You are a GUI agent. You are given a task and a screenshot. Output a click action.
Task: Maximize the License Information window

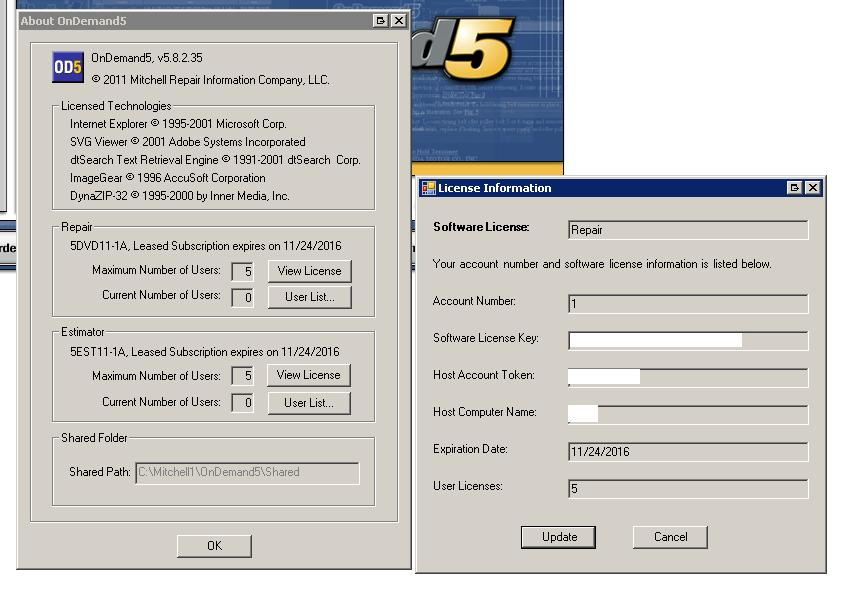click(795, 188)
